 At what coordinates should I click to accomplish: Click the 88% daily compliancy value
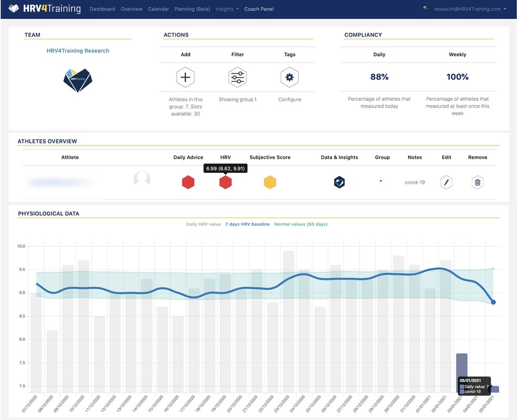pyautogui.click(x=379, y=77)
